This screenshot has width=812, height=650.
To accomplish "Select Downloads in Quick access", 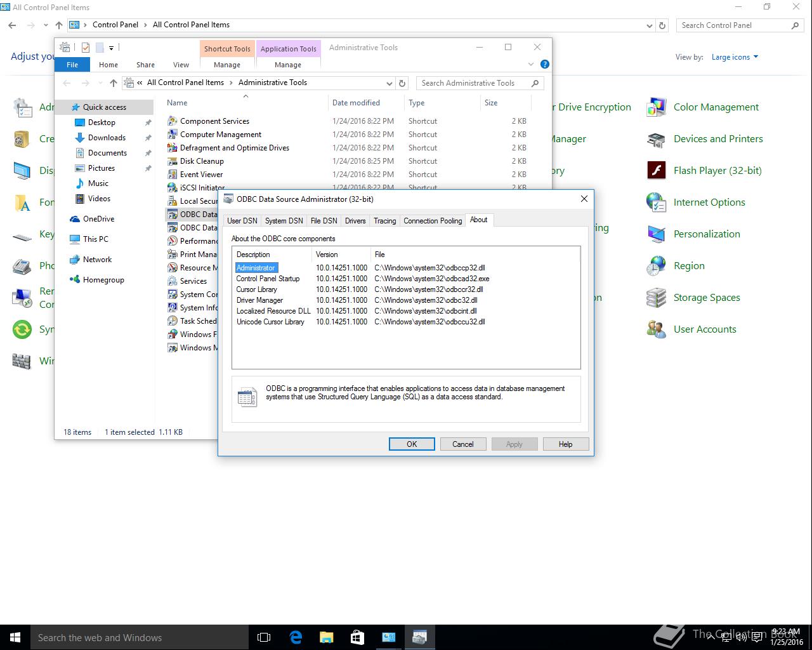I will pyautogui.click(x=107, y=138).
